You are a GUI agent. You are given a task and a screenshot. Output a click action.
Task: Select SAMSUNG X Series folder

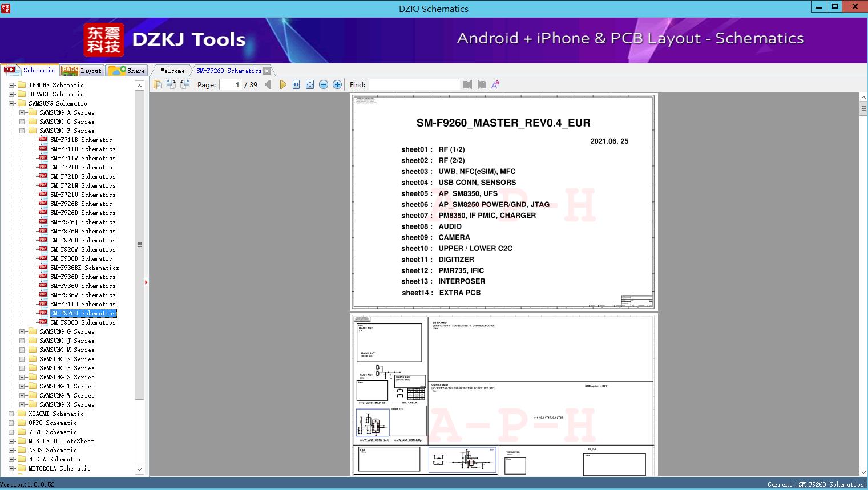pyautogui.click(x=67, y=404)
